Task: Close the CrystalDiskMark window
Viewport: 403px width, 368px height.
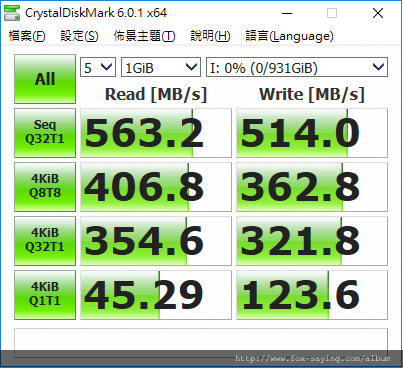Action: pos(378,13)
